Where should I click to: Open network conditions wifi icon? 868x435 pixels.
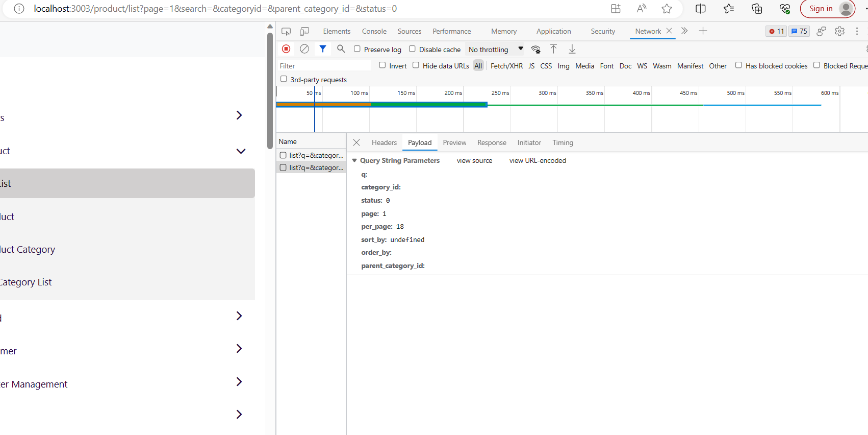pos(535,49)
